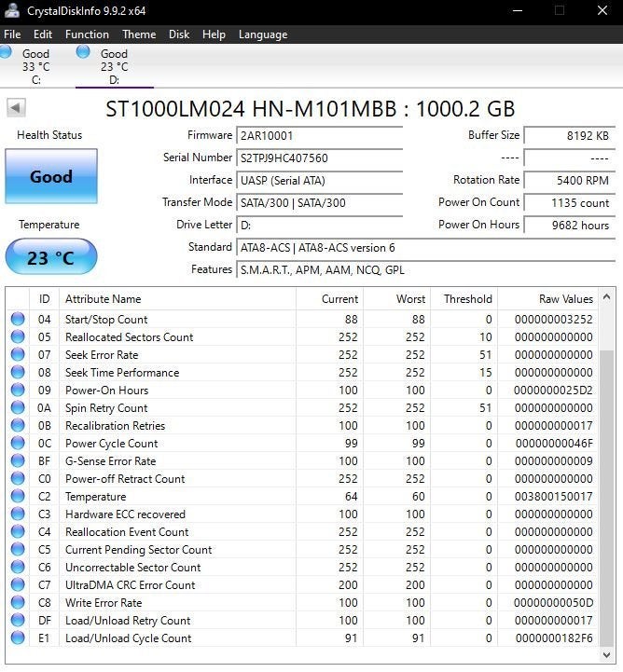Click the scrollbar down arrow in attribute list

point(606,654)
